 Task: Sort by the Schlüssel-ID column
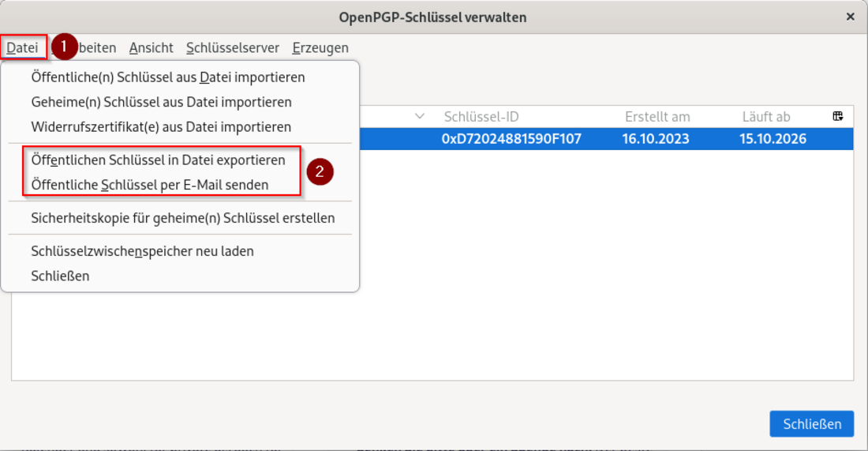tap(481, 117)
